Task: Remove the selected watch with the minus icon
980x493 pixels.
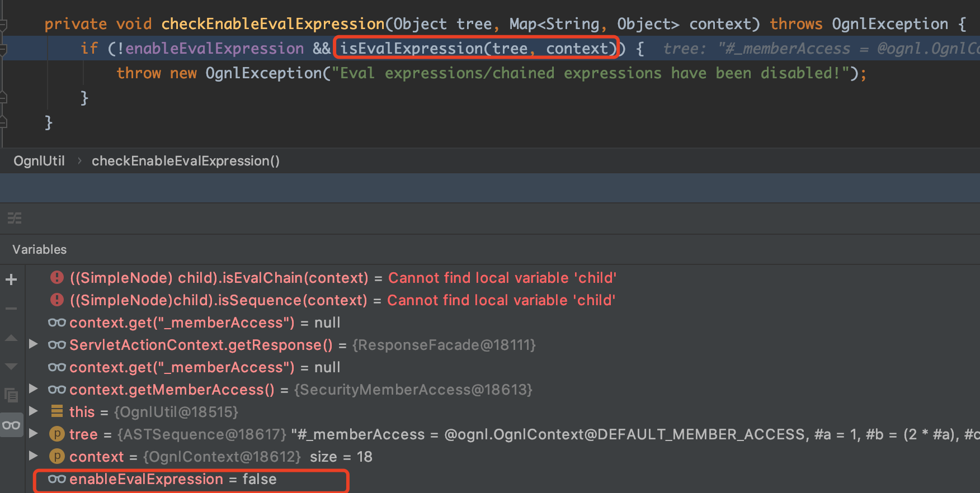Action: click(11, 309)
